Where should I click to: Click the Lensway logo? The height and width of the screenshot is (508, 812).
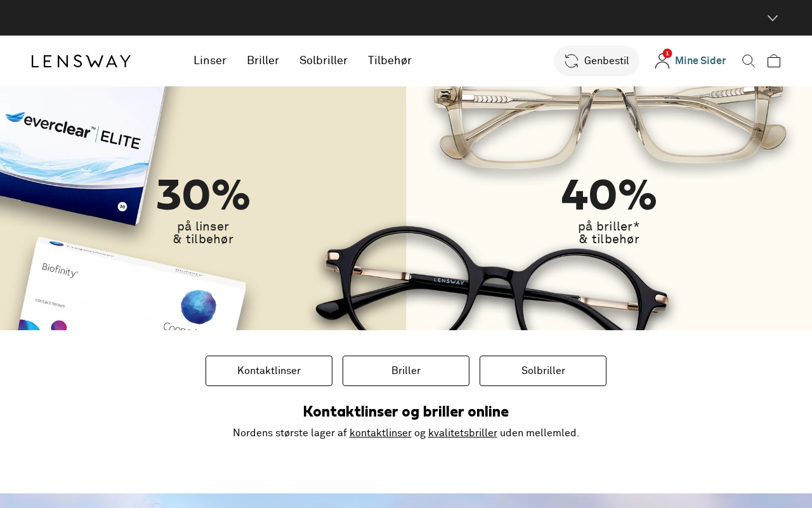(x=81, y=61)
